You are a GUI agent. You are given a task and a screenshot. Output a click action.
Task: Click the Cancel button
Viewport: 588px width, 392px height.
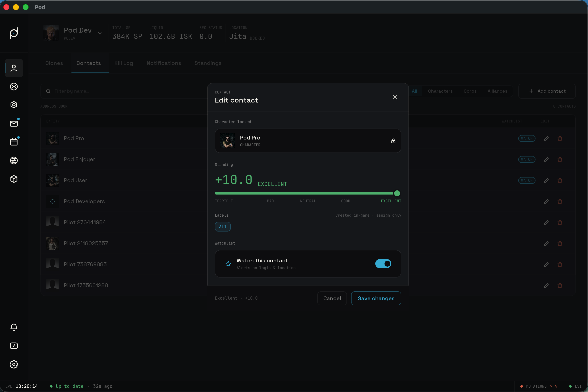(332, 298)
